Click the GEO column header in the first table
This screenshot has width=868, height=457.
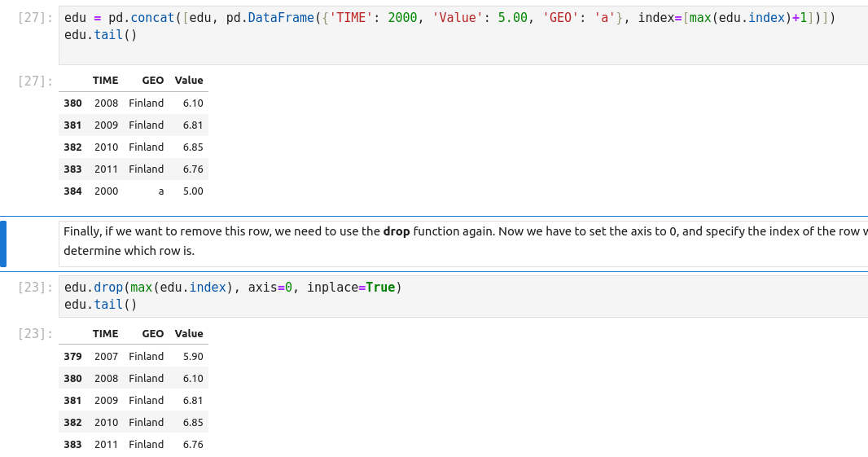(x=152, y=81)
